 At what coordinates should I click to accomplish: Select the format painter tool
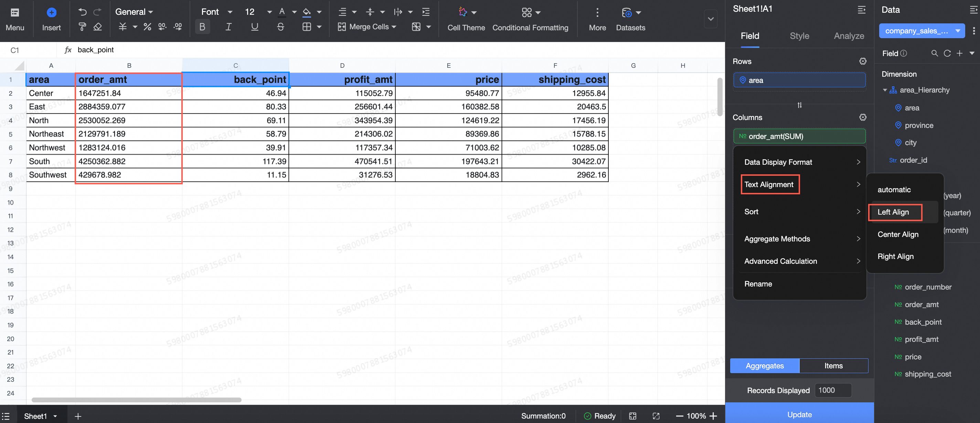(x=83, y=27)
